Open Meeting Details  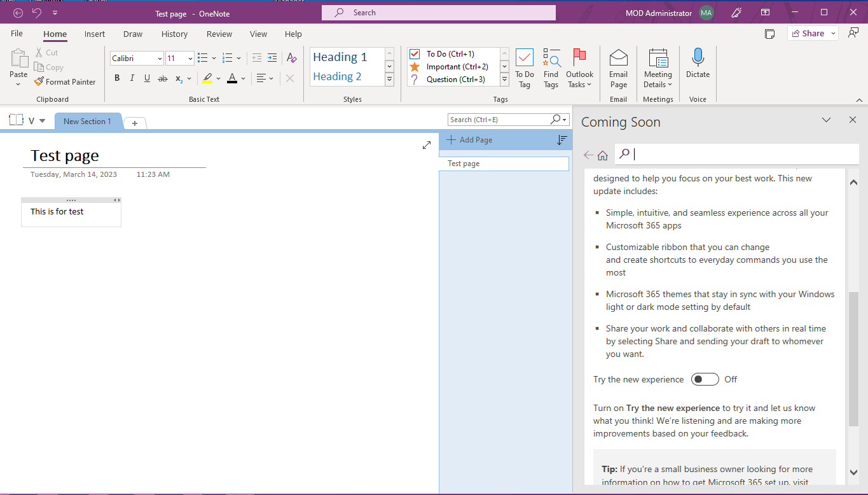[658, 69]
